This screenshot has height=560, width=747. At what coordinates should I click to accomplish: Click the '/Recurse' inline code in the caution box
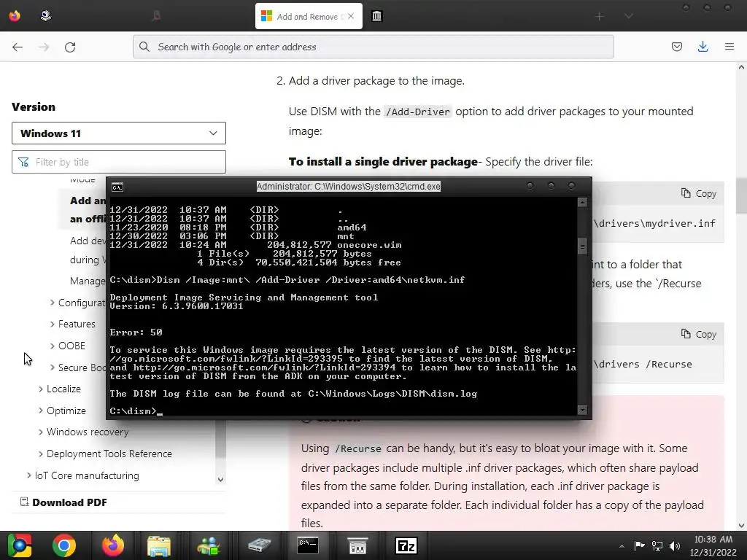coord(357,448)
